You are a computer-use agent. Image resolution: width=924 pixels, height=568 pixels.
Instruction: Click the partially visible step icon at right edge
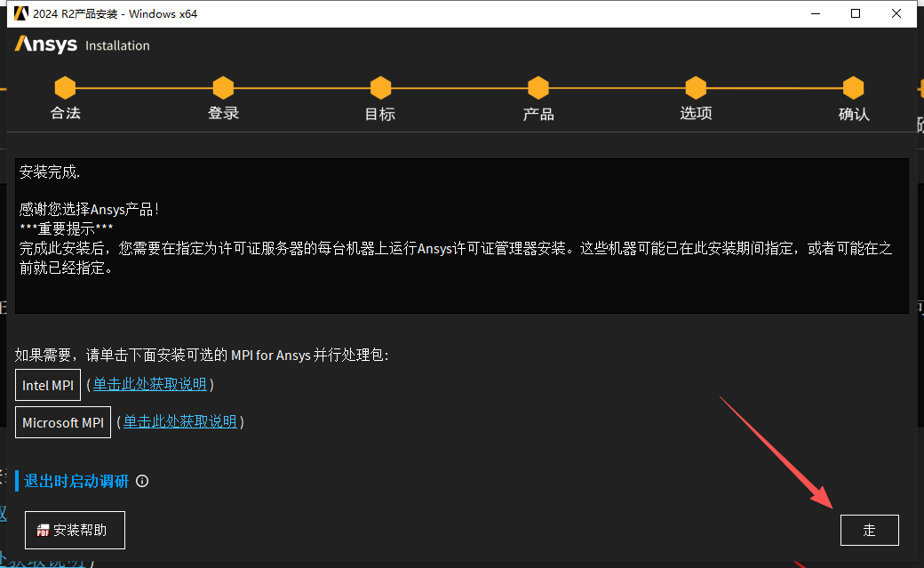(x=920, y=88)
